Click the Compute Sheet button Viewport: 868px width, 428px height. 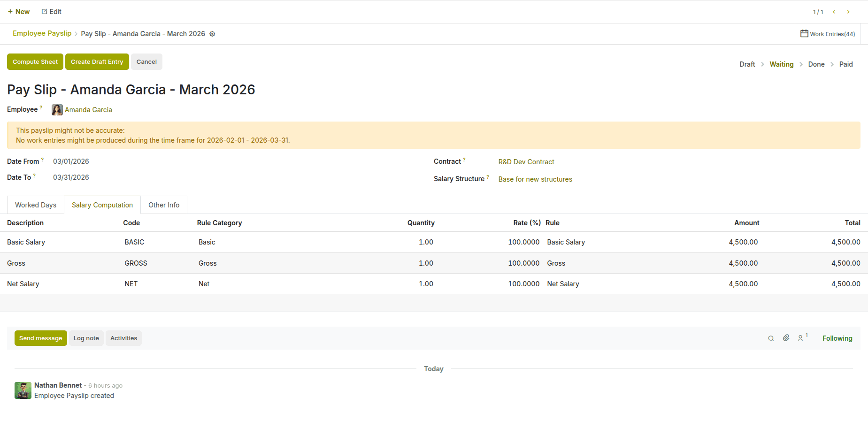tap(35, 61)
